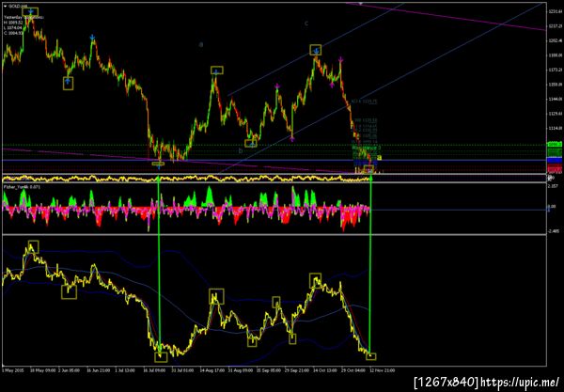The height and width of the screenshot is (392, 564).
Task: Click the 16 Jun 21:00 time label
Action: point(98,370)
